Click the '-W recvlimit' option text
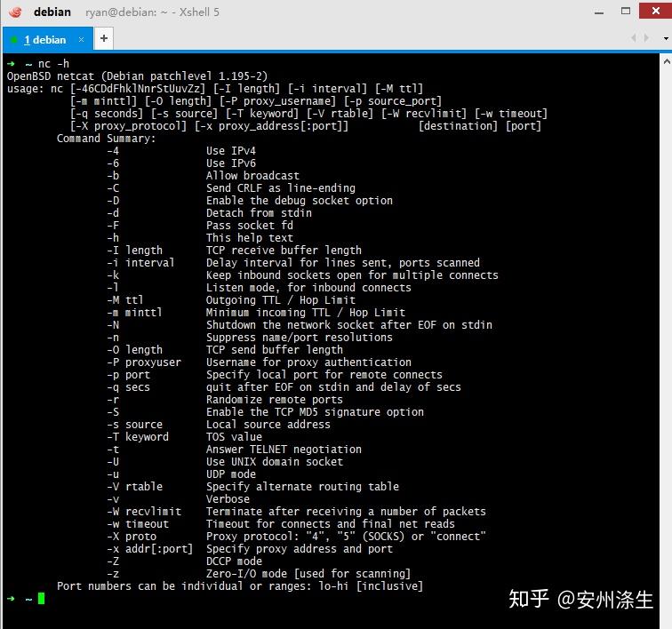672x629 pixels. [144, 511]
